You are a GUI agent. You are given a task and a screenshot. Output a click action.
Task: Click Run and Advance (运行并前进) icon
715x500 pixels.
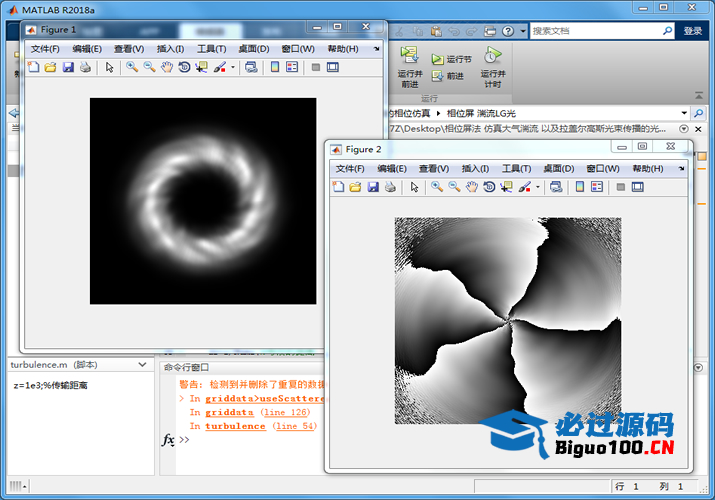(409, 56)
